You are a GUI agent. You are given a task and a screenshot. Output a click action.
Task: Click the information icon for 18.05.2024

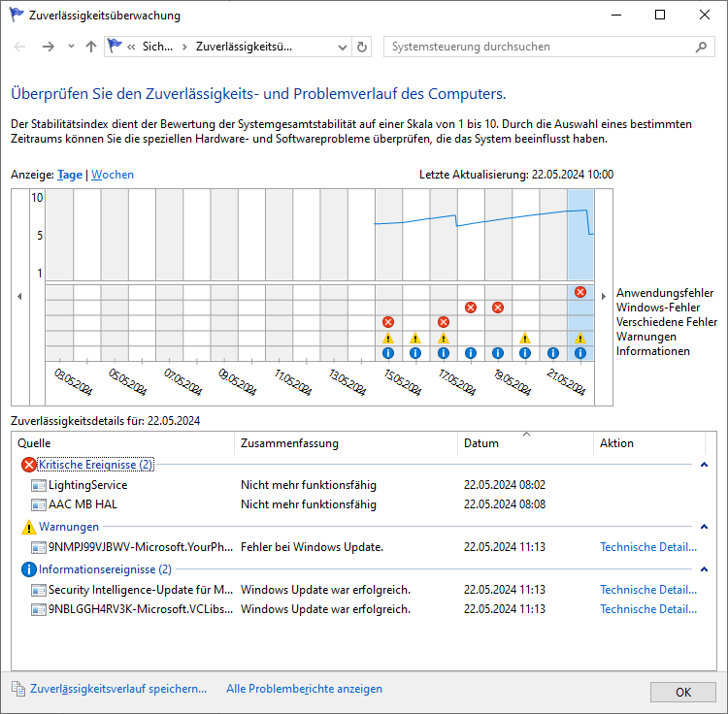pos(471,353)
